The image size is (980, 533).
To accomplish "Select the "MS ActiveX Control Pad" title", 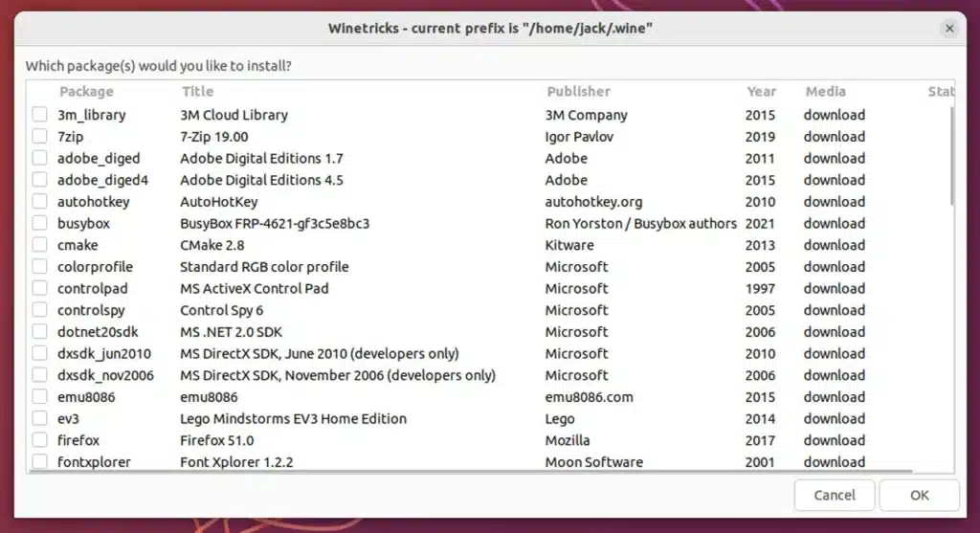I will [x=255, y=288].
